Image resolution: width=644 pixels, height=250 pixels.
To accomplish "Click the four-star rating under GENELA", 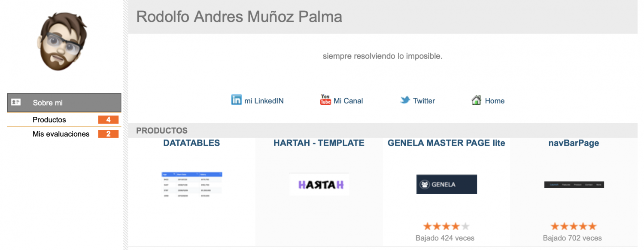I will click(447, 226).
